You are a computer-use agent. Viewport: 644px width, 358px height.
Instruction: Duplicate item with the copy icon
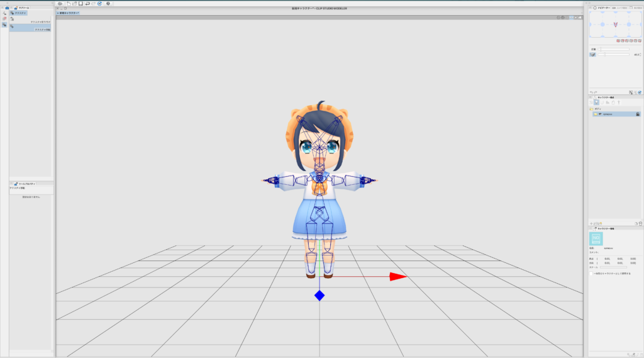point(636,223)
